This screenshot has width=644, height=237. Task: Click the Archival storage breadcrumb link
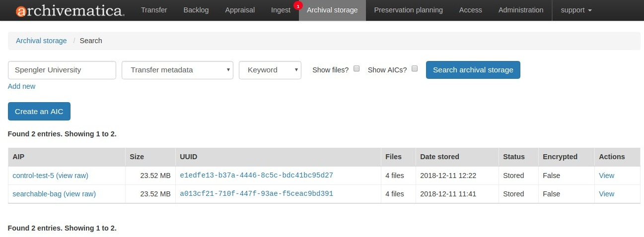tap(41, 41)
